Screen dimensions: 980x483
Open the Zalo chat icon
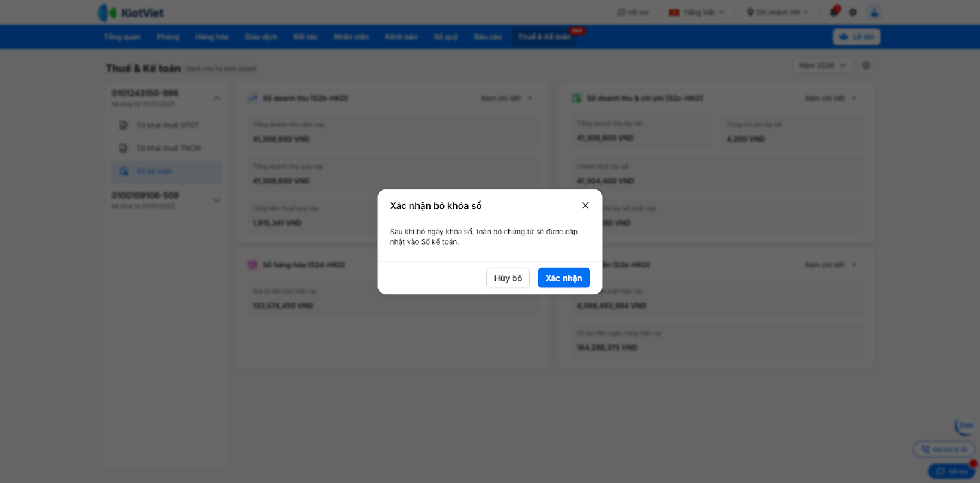(x=964, y=426)
